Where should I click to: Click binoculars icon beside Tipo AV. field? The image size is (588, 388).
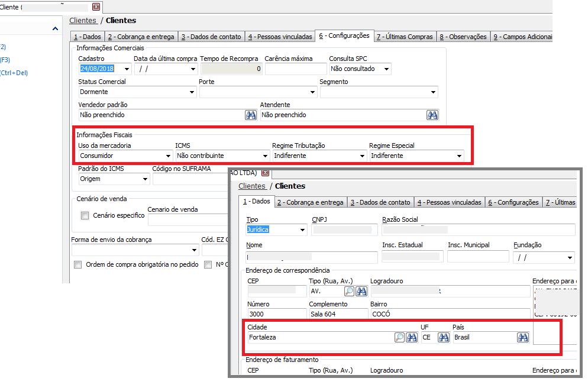pyautogui.click(x=361, y=291)
